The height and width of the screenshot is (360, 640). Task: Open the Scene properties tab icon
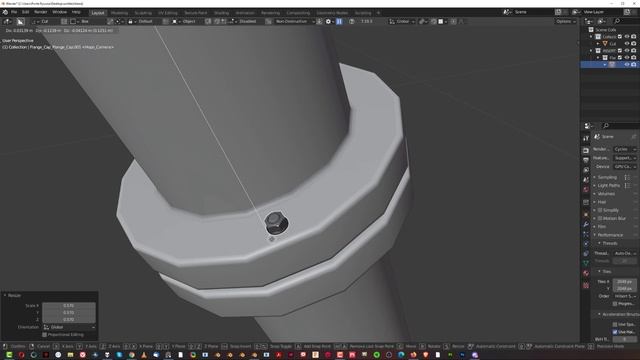[586, 180]
